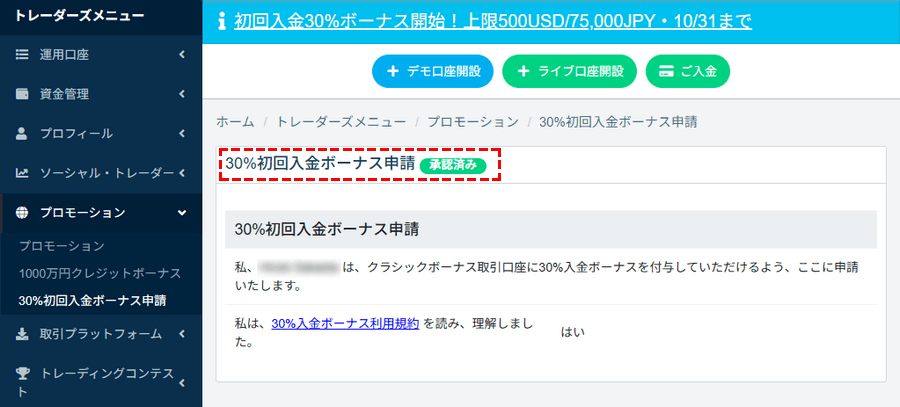900x407 pixels.
Task: Open the 30%入金ボーナス利用規約 link
Action: coord(345,323)
